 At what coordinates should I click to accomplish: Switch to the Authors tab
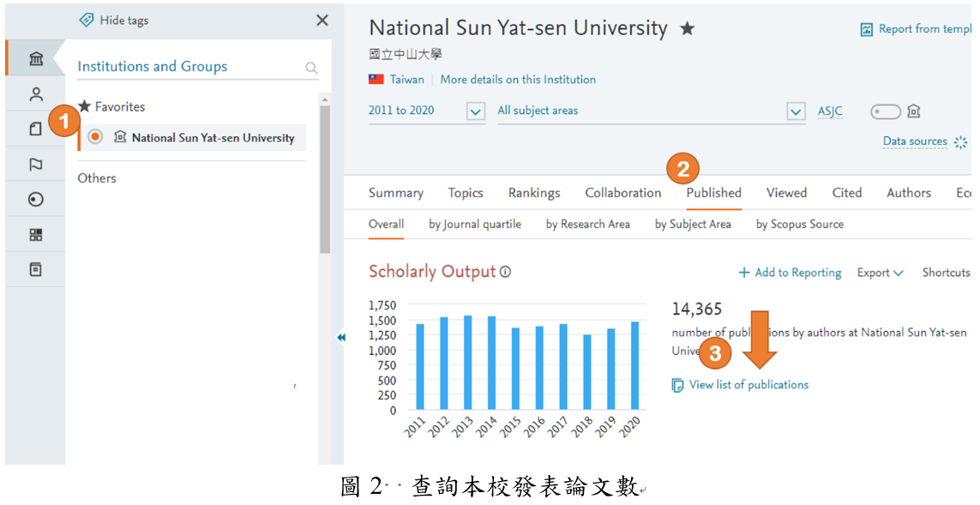click(909, 193)
